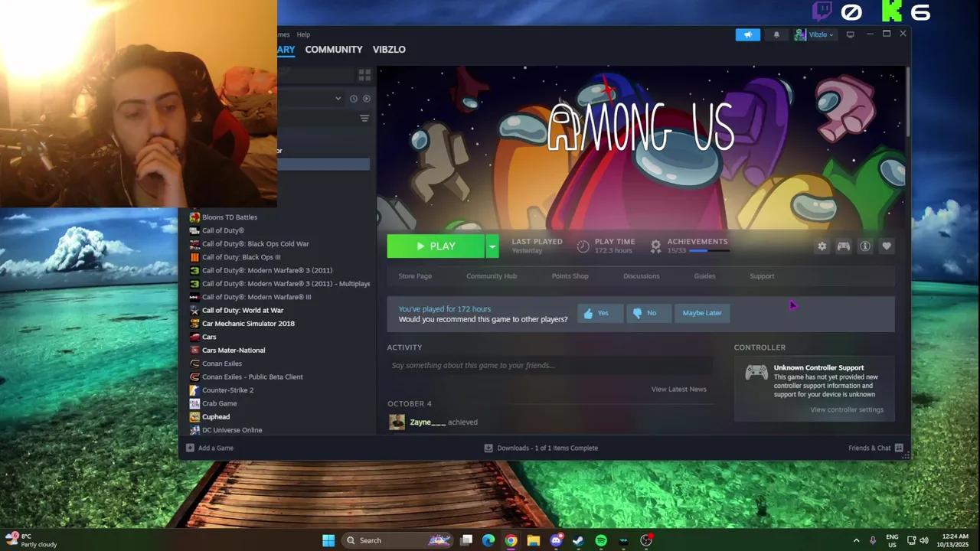980x551 pixels.
Task: Open Microsoft Edge from taskbar
Action: [488, 540]
